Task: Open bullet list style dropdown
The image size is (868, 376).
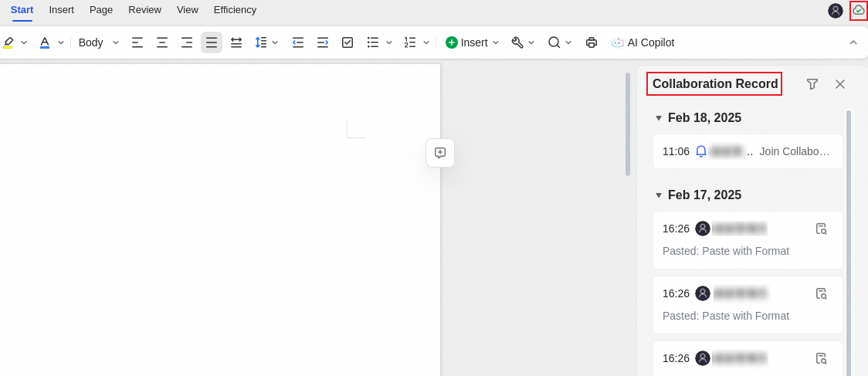Action: [389, 42]
